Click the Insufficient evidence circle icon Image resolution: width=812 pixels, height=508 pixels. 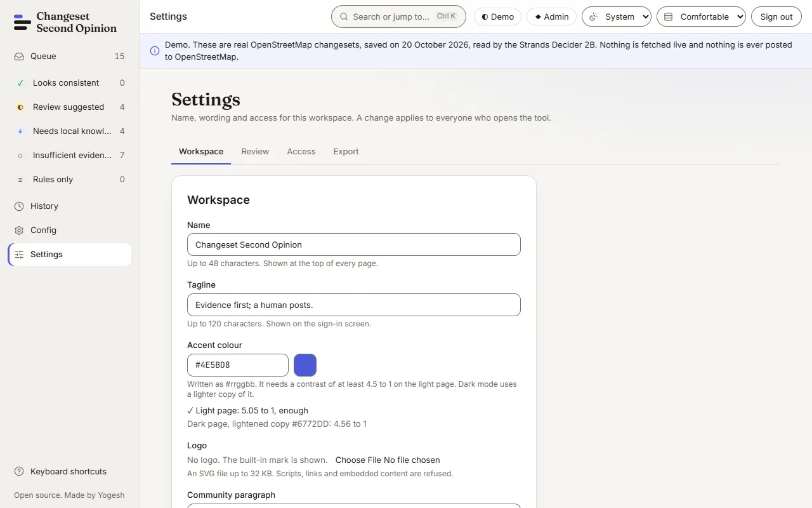click(x=20, y=156)
